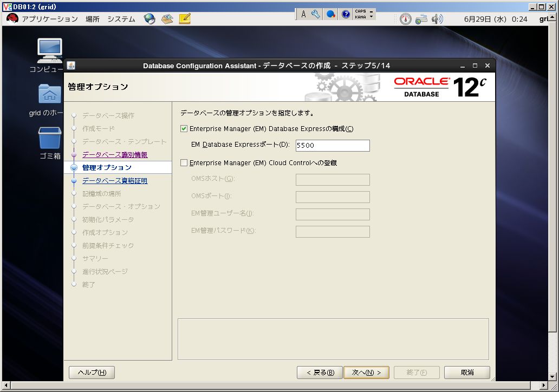Close the Database Configuration Assistant dialog
This screenshot has height=392, width=559.
tap(487, 66)
